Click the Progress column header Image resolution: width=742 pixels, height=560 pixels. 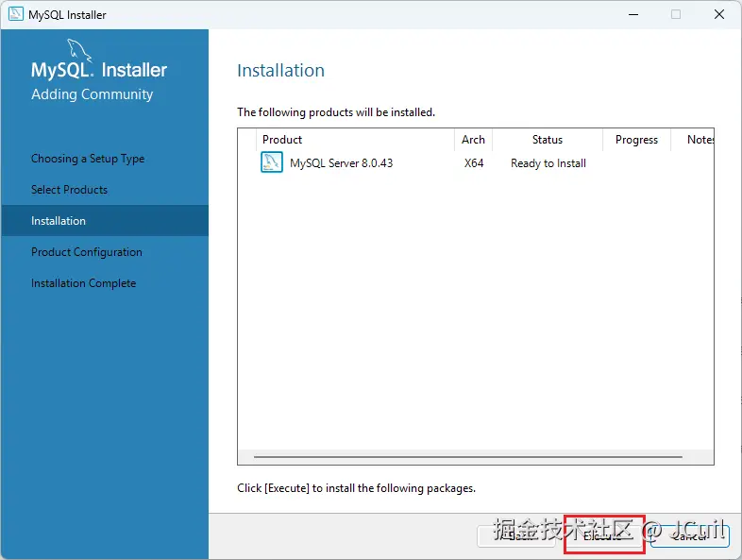click(636, 140)
